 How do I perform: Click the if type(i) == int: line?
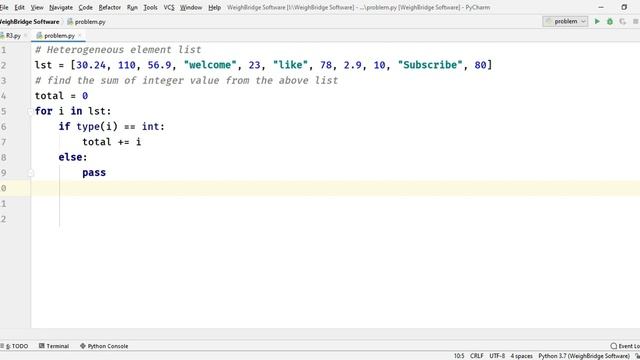111,127
